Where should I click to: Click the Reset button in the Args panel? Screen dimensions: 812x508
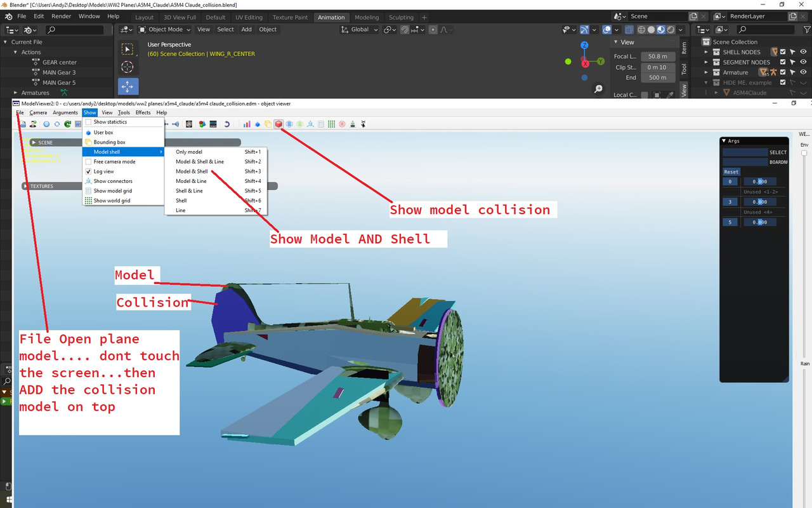point(731,171)
